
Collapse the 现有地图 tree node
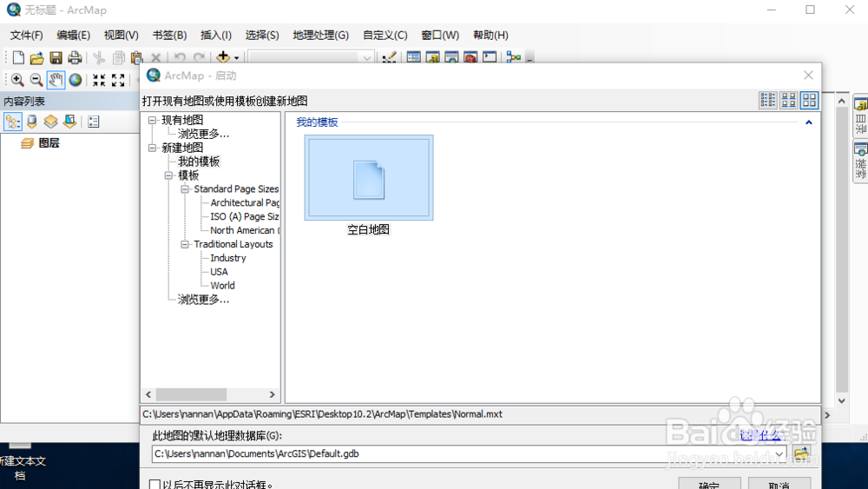pyautogui.click(x=152, y=120)
